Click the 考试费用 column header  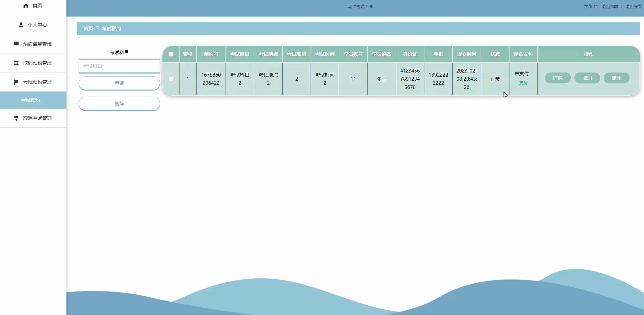[296, 54]
